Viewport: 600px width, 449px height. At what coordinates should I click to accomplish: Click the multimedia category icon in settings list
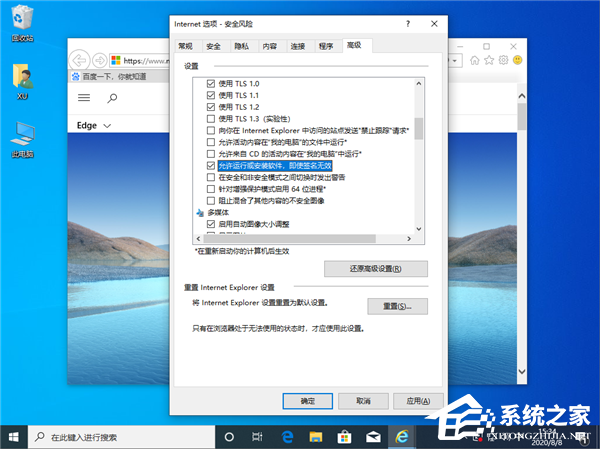pyautogui.click(x=200, y=212)
